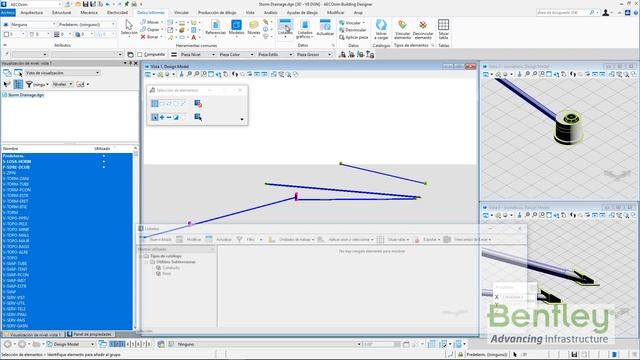640x360 pixels.
Task: Click Open folder icon in quick access toolbar
Action: click(x=78, y=4)
